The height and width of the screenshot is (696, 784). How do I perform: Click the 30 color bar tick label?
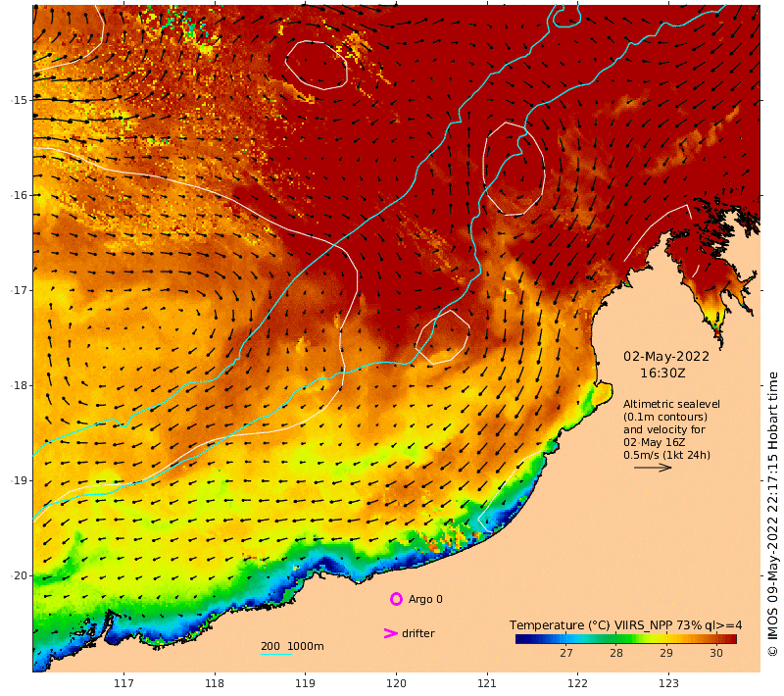(x=716, y=653)
